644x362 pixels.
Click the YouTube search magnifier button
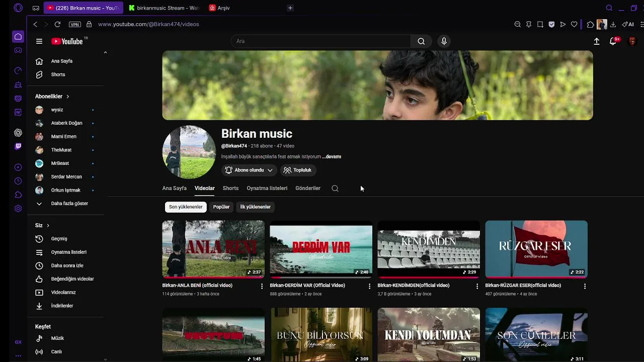point(421,41)
